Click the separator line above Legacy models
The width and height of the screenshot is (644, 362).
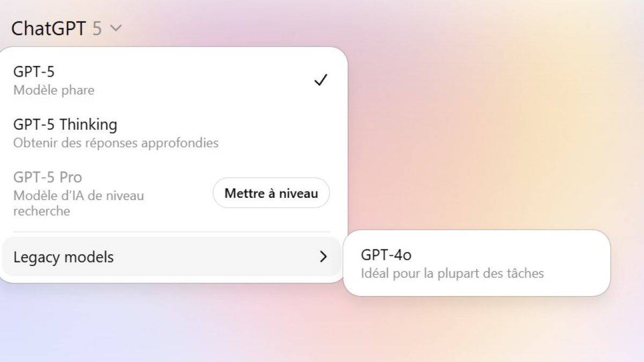pyautogui.click(x=172, y=232)
